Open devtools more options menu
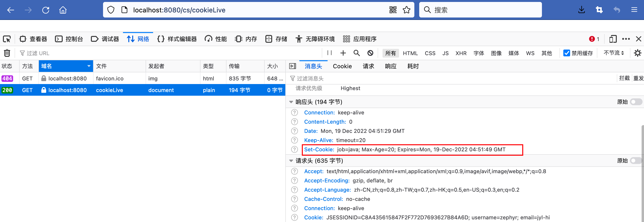 (626, 39)
